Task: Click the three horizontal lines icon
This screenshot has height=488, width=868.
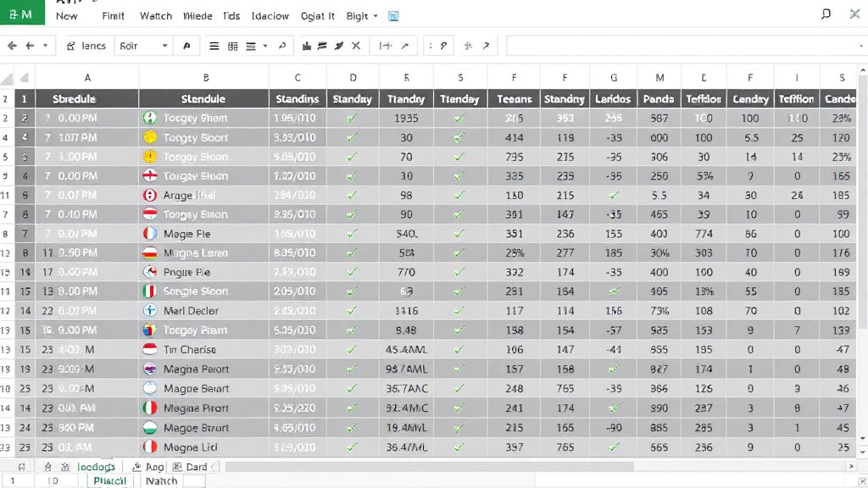Action: tap(214, 46)
